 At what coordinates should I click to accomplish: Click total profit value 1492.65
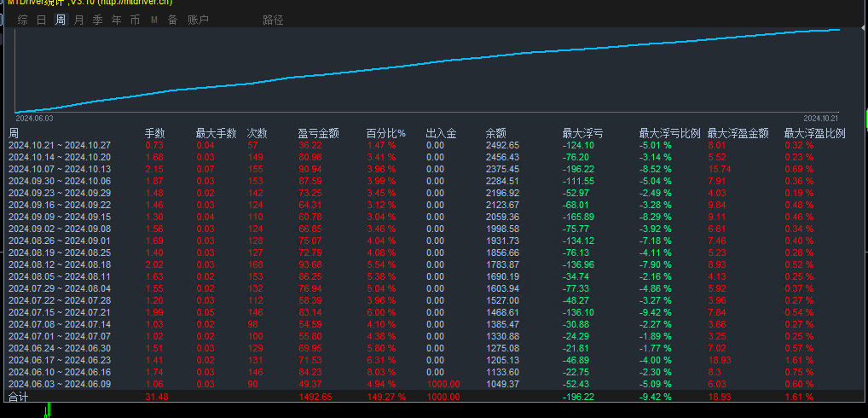(315, 397)
